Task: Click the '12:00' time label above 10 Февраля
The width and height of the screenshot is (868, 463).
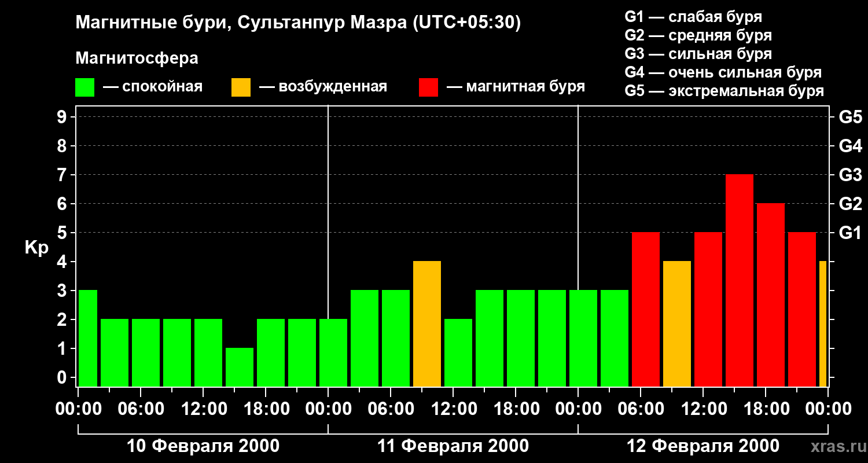Action: [x=203, y=409]
